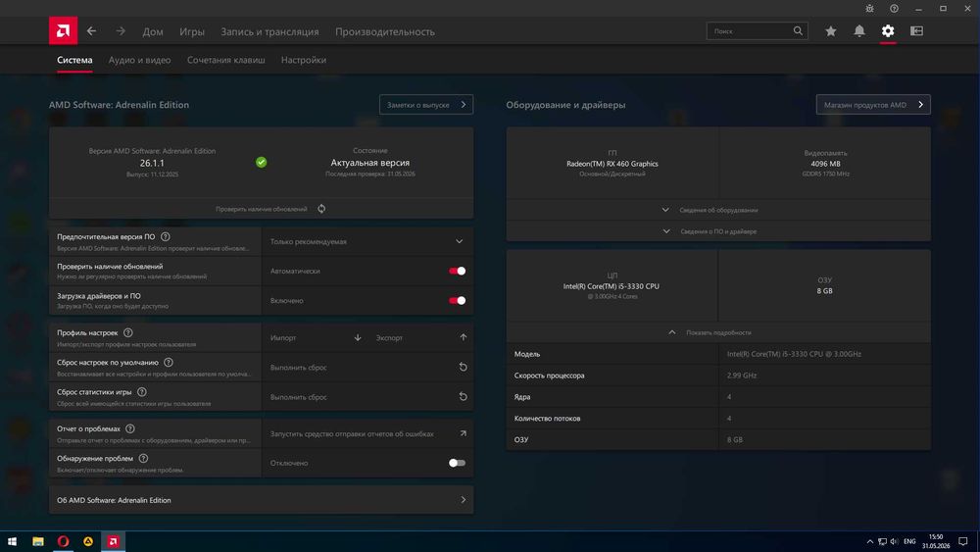Click the refresh icon for checking updates
Viewport: 980px width, 552px height.
[x=321, y=209]
